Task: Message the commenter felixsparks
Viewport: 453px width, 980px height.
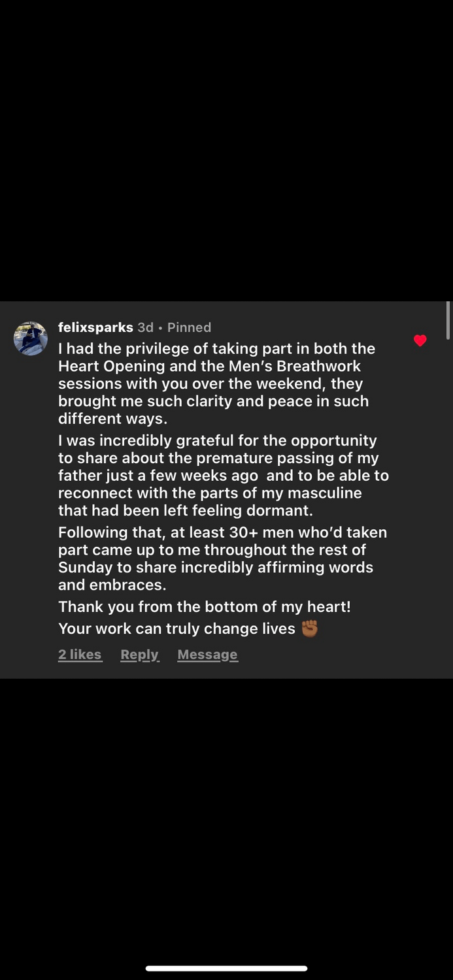Action: click(x=207, y=655)
